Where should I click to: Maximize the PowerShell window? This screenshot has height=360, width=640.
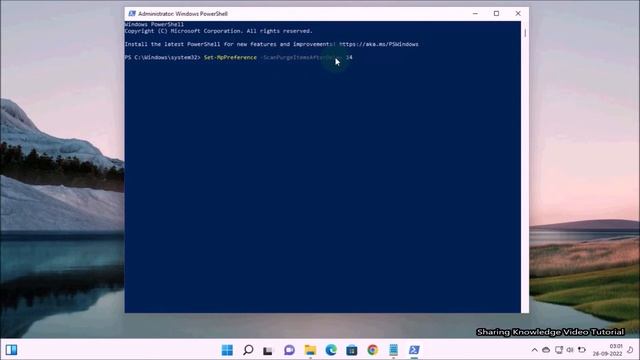[496, 13]
